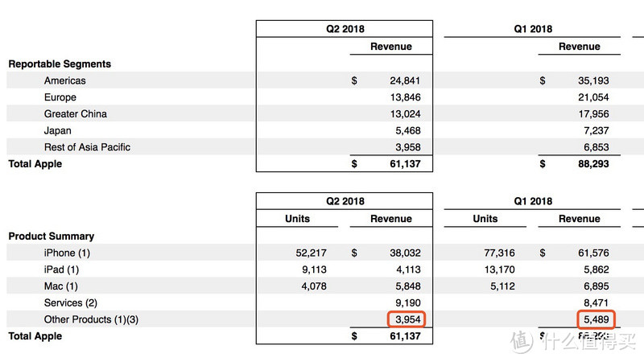
Task: Select the Americas segment label
Action: pyautogui.click(x=65, y=80)
